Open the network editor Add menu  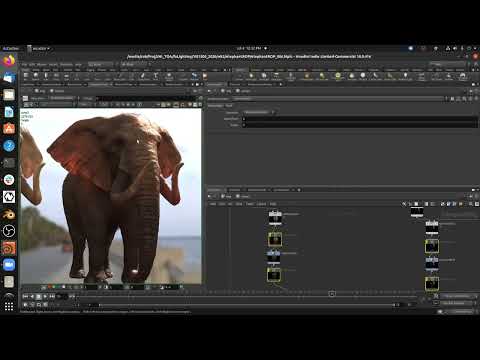click(213, 204)
